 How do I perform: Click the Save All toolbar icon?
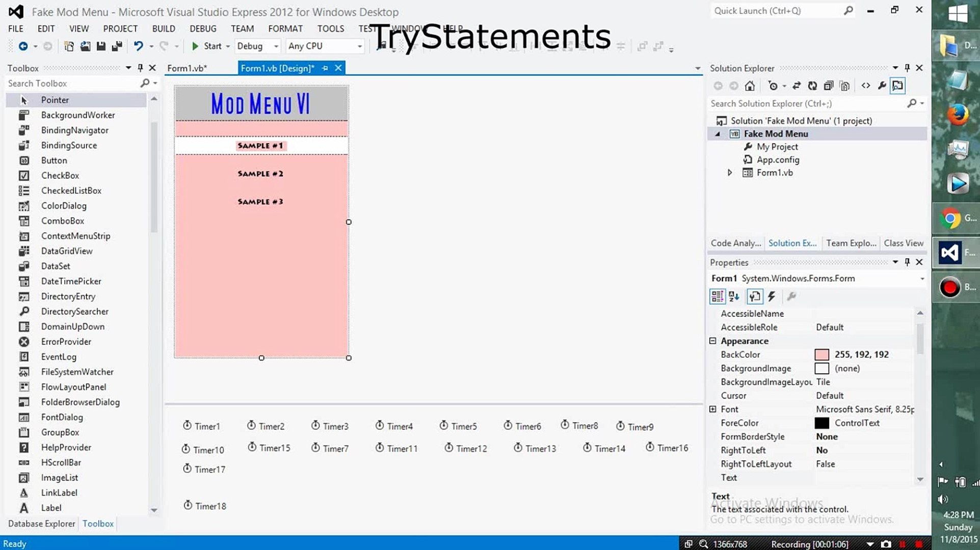[117, 46]
